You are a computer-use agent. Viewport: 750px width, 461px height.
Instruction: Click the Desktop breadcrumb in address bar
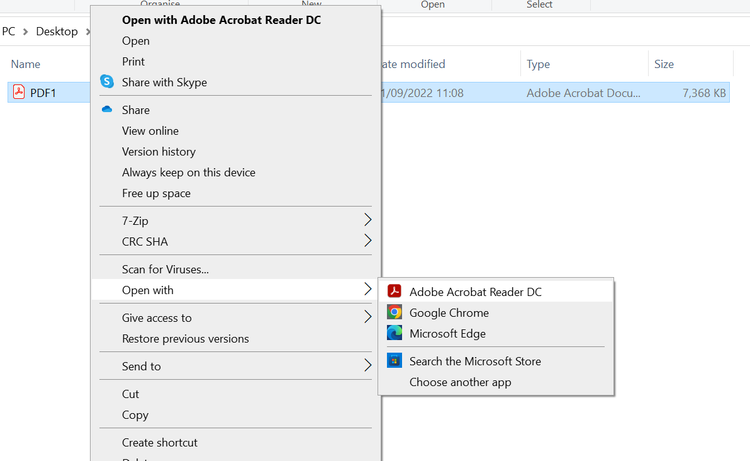(56, 31)
